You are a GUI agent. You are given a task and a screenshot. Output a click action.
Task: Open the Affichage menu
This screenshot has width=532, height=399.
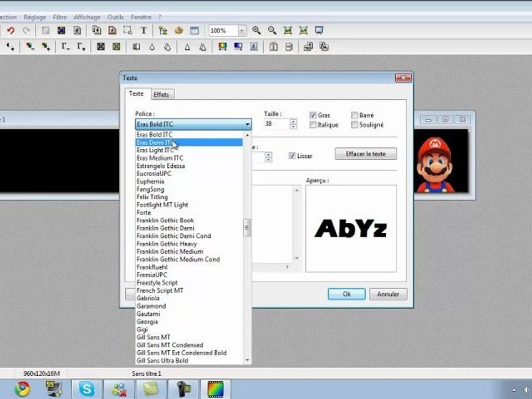tap(87, 17)
